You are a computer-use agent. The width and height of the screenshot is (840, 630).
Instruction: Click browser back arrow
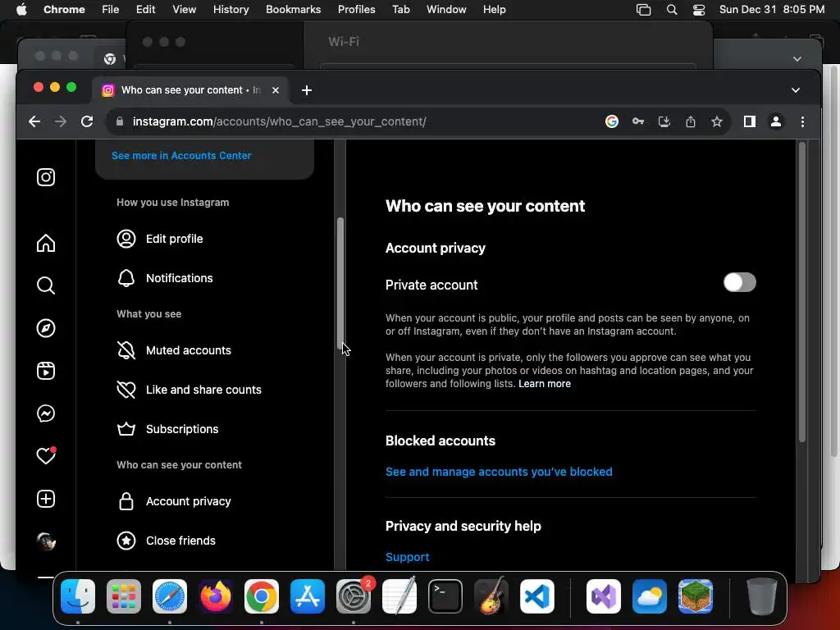pyautogui.click(x=34, y=121)
